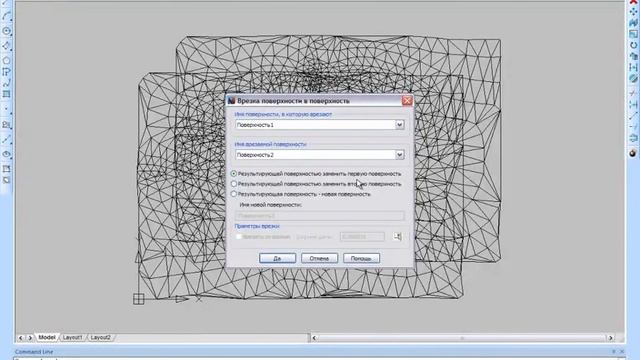Click the Command Line panel title

34,351
